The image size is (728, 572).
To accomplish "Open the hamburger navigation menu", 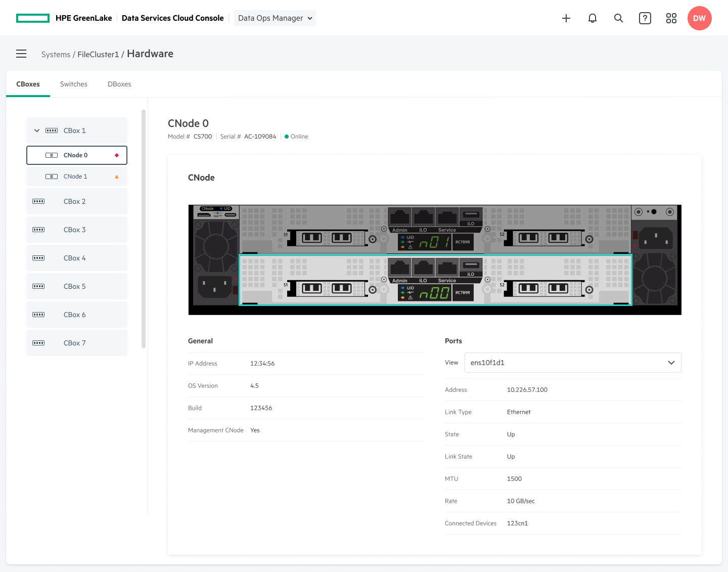I will [21, 54].
